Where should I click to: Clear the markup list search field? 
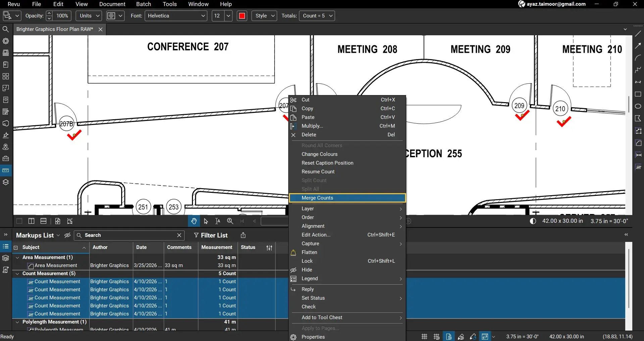179,235
